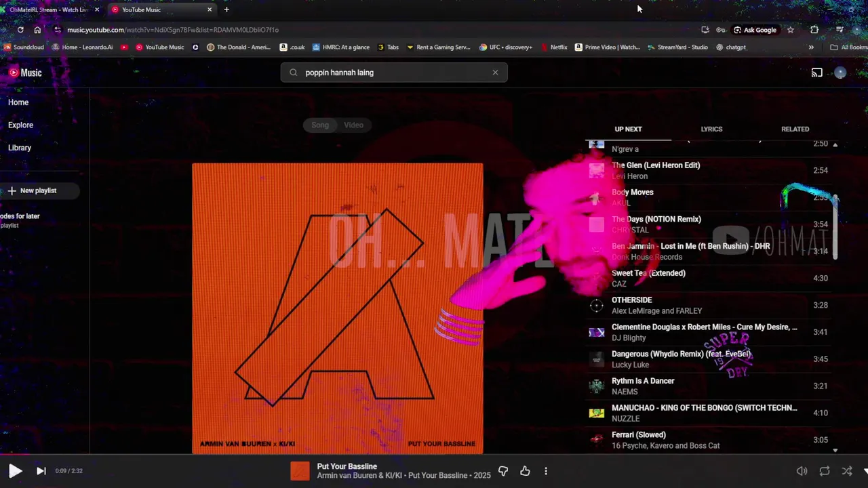This screenshot has height=488, width=868.
Task: Play the current song
Action: (15, 471)
